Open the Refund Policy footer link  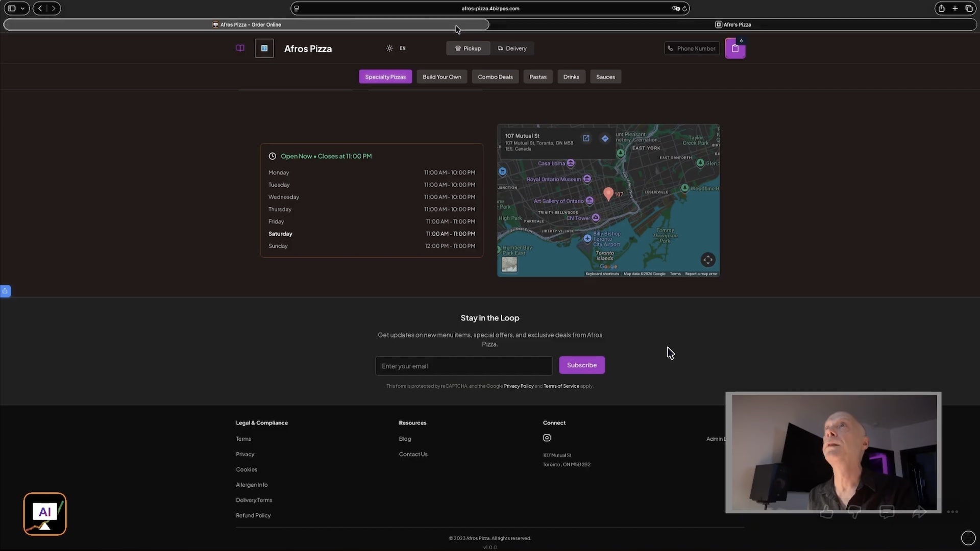(x=253, y=515)
